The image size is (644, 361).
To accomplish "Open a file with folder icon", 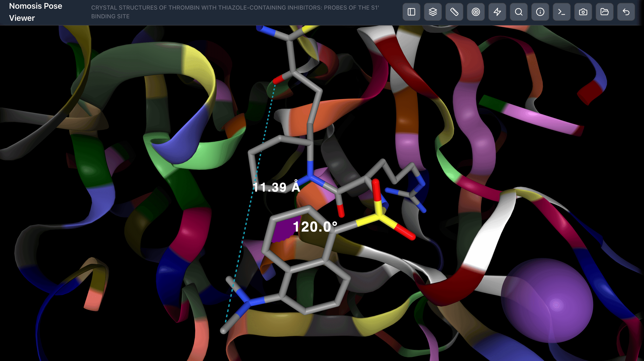I will (604, 12).
